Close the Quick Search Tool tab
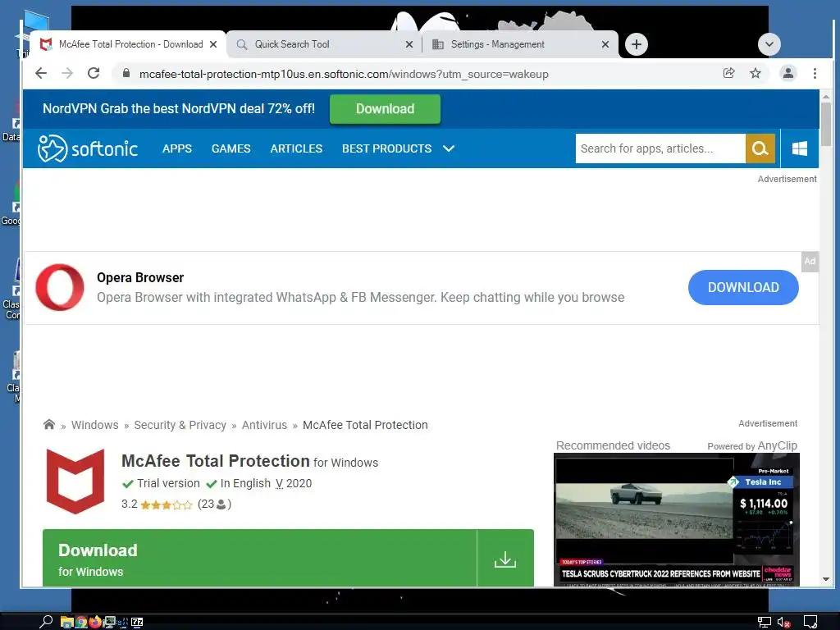 point(409,44)
